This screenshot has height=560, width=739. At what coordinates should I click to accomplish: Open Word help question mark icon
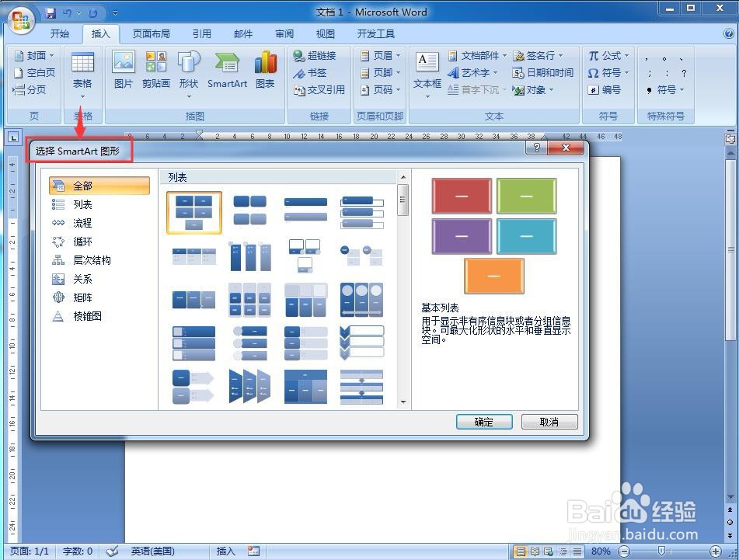tap(729, 33)
